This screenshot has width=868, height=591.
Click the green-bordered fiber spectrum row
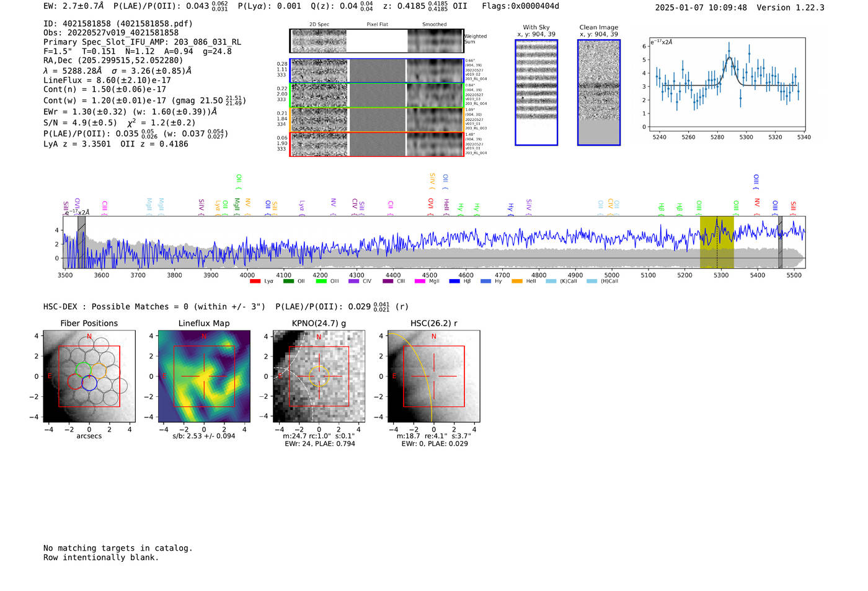pyautogui.click(x=376, y=96)
